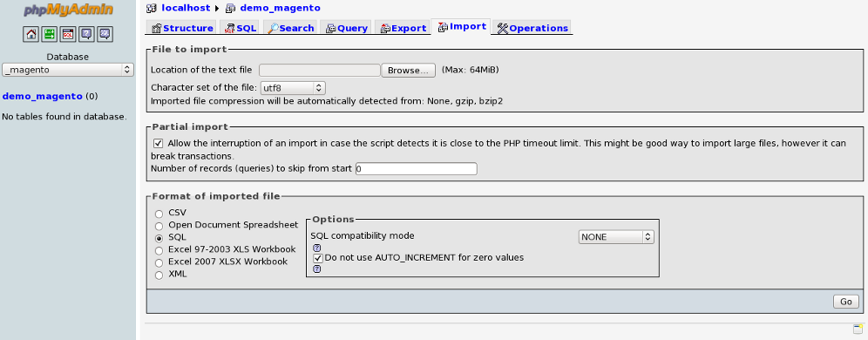Open the SQL documentation icon in the sidebar
Image resolution: width=868 pixels, height=340 pixels.
coord(105,34)
